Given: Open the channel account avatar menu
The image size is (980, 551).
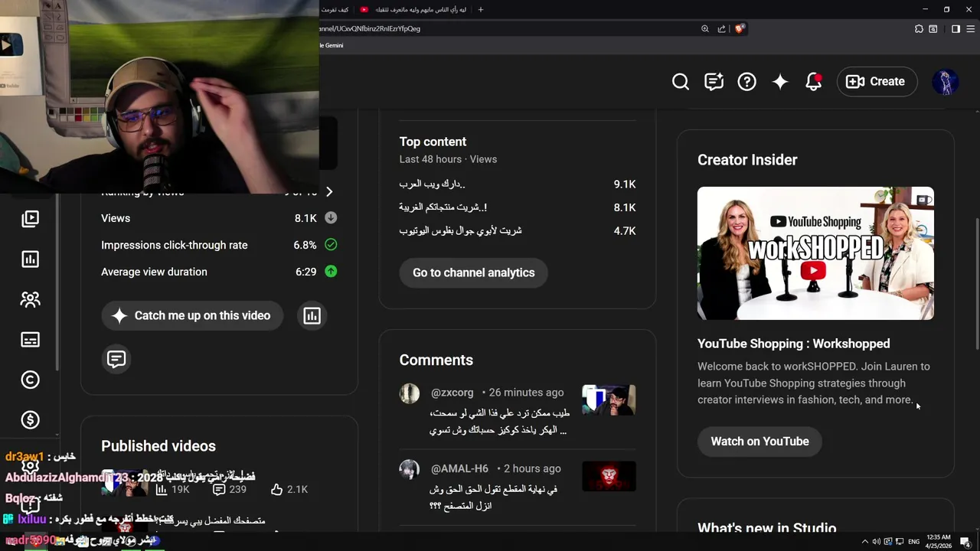Looking at the screenshot, I should (x=946, y=81).
